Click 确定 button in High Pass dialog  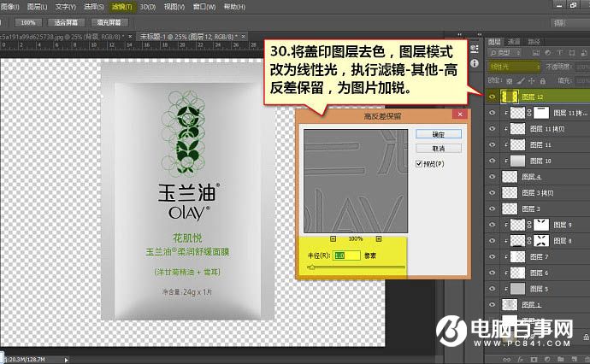pos(439,134)
